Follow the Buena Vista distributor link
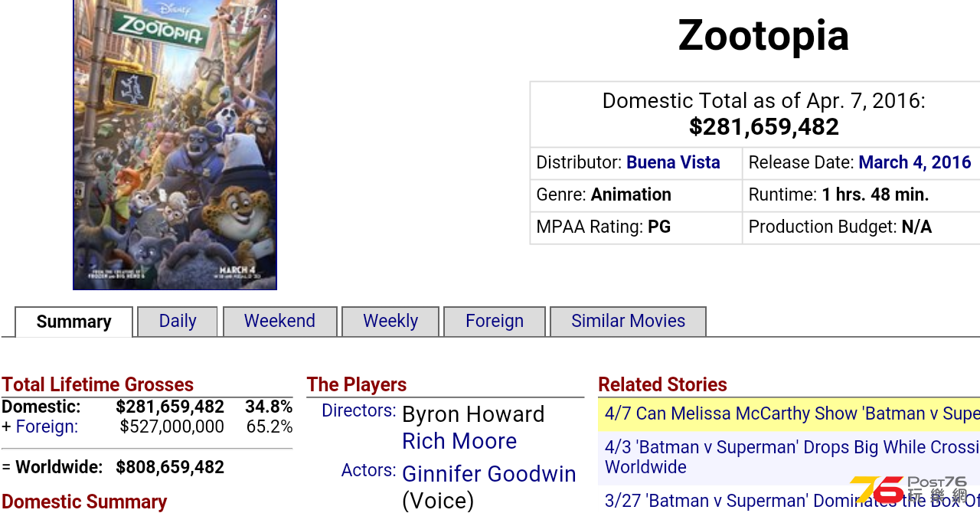Image resolution: width=980 pixels, height=513 pixels. click(x=673, y=163)
